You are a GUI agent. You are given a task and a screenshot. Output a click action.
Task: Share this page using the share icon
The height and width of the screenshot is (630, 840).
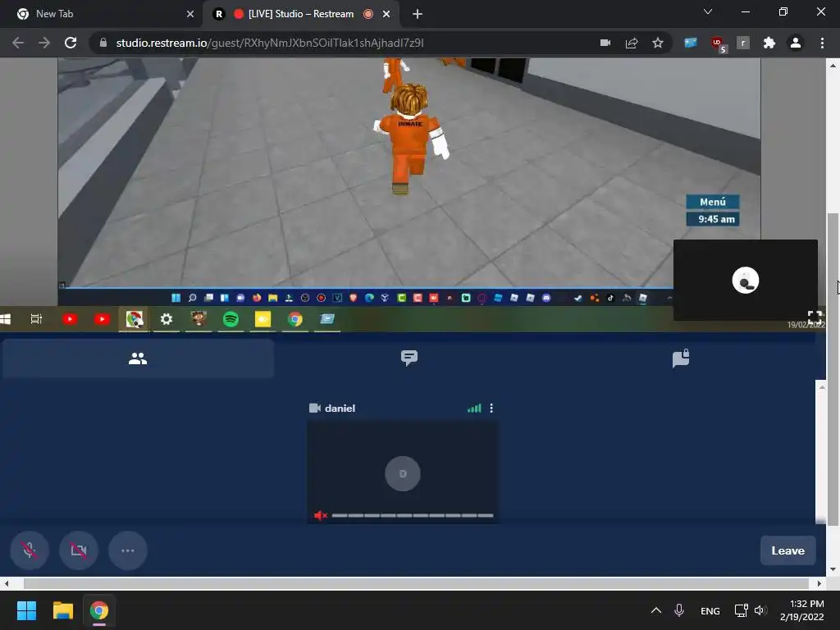click(x=632, y=43)
